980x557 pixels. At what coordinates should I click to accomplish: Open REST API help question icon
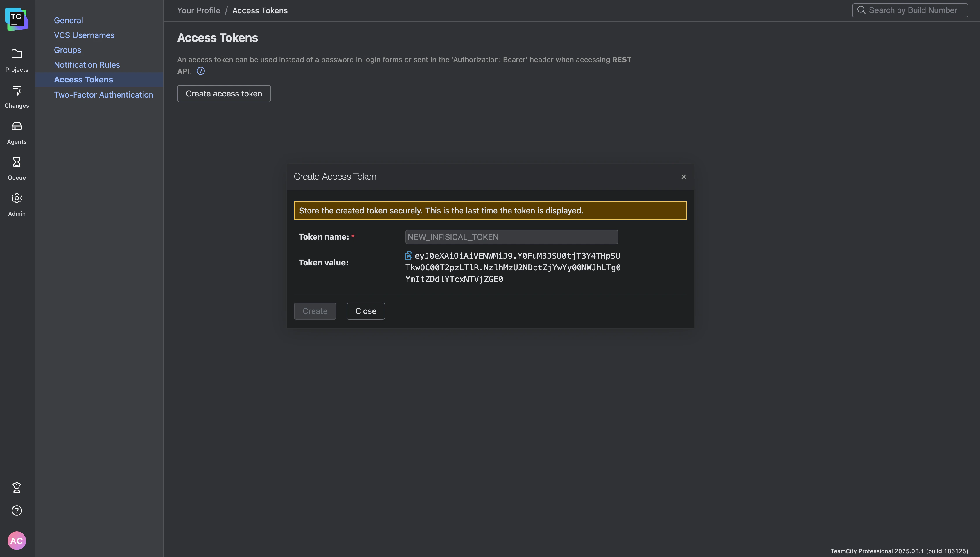click(200, 71)
